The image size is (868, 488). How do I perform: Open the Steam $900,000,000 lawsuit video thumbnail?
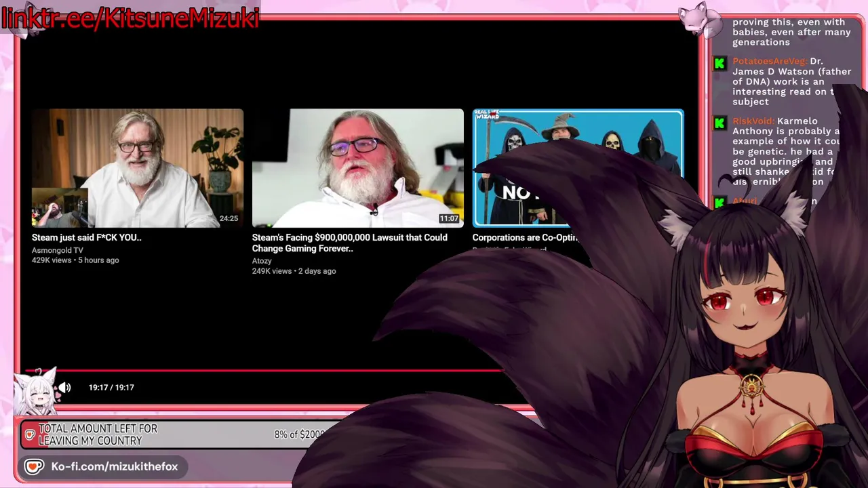point(357,168)
